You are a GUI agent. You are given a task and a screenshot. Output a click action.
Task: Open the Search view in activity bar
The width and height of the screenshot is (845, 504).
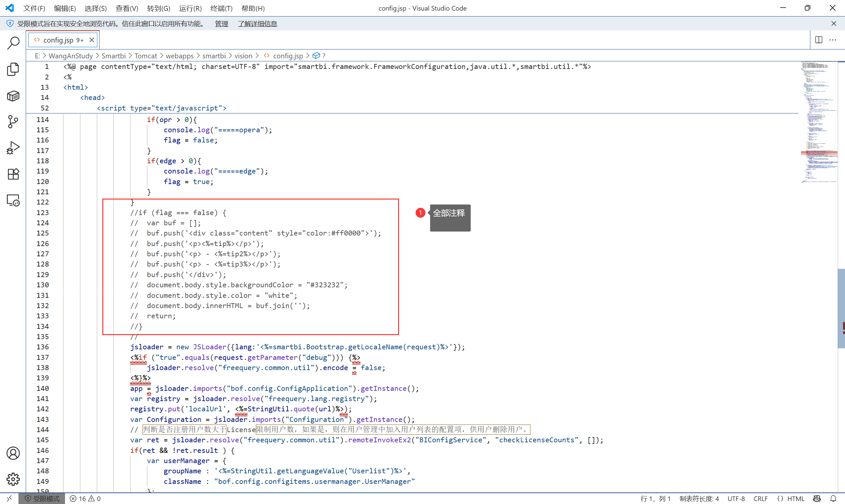click(x=13, y=43)
